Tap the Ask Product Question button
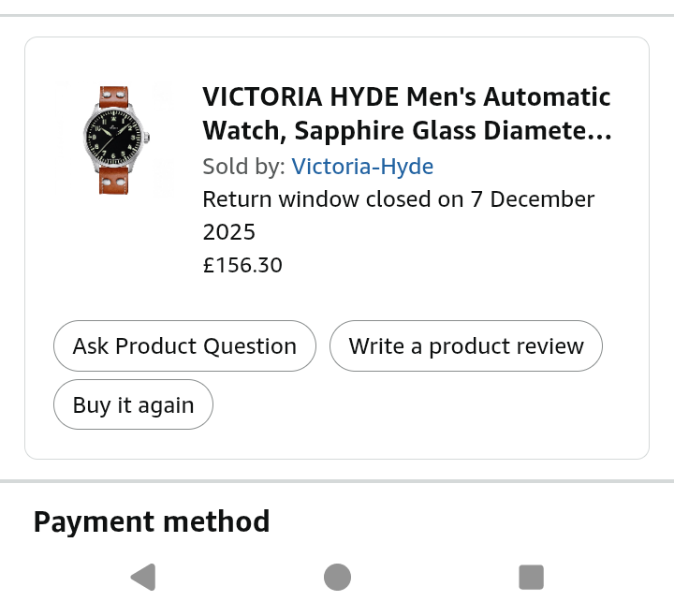The height and width of the screenshot is (616, 674). click(184, 346)
